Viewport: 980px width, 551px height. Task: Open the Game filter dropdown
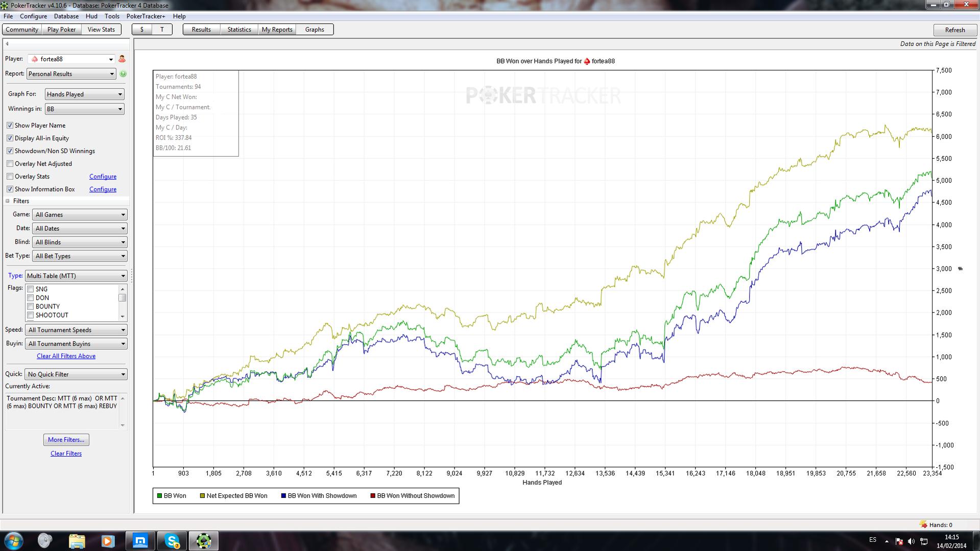pyautogui.click(x=80, y=214)
